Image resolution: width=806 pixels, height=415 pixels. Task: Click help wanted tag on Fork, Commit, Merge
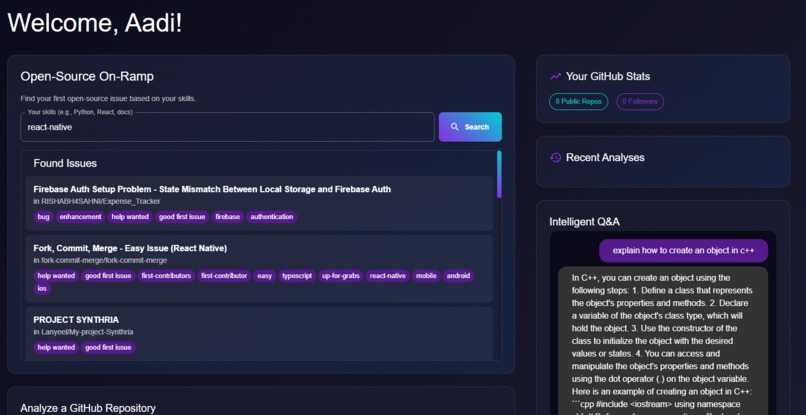[56, 276]
